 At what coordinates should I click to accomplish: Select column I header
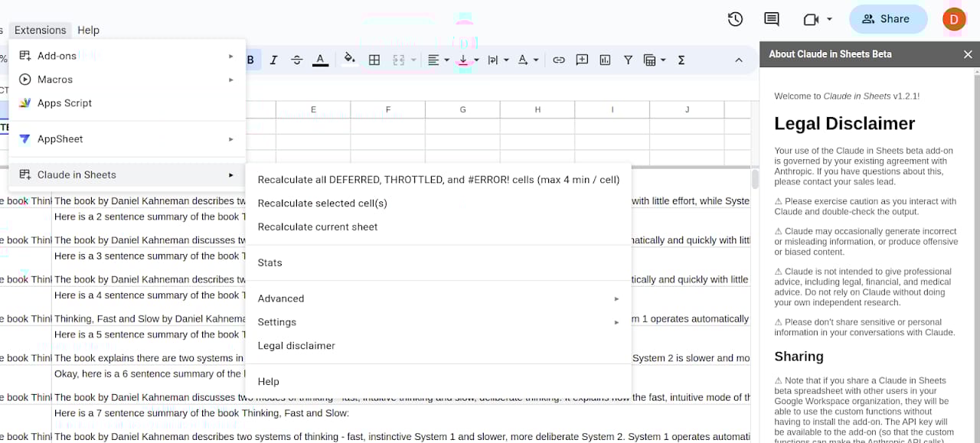coord(612,109)
